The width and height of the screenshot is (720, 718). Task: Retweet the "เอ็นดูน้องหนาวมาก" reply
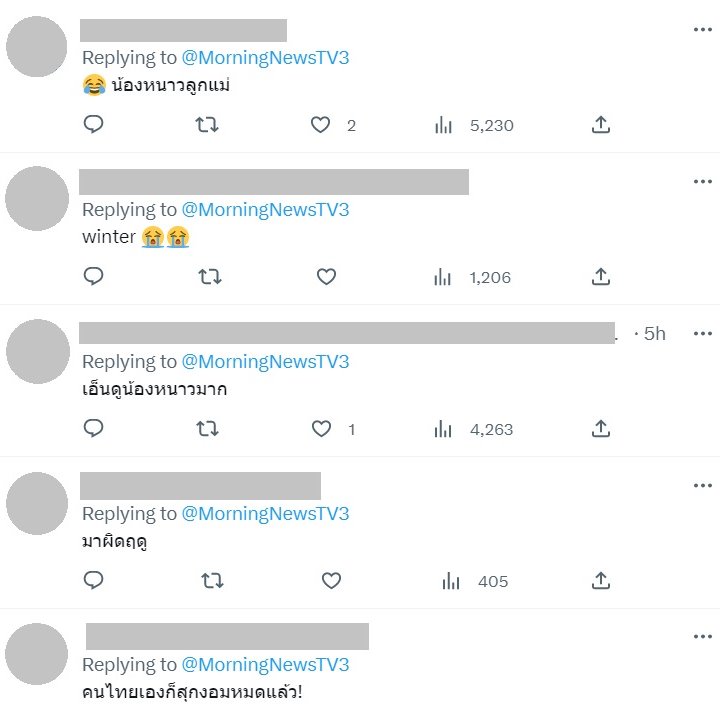(208, 429)
